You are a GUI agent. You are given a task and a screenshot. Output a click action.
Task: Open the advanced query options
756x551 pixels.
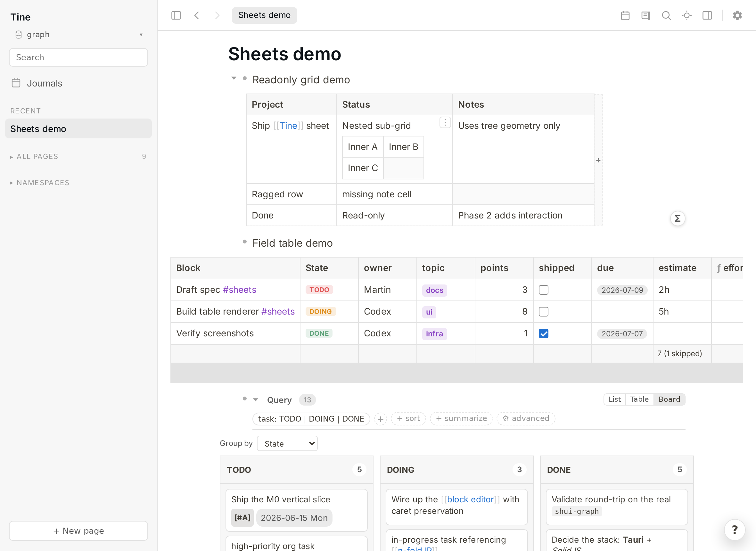[x=526, y=419]
